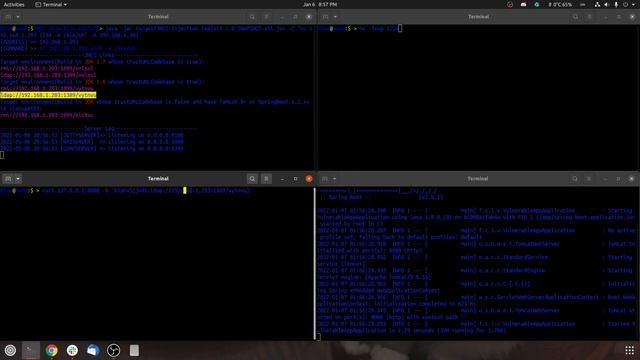Open search in JNDI exploit terminal window
Viewport: 640px width, 360px height.
[252, 17]
